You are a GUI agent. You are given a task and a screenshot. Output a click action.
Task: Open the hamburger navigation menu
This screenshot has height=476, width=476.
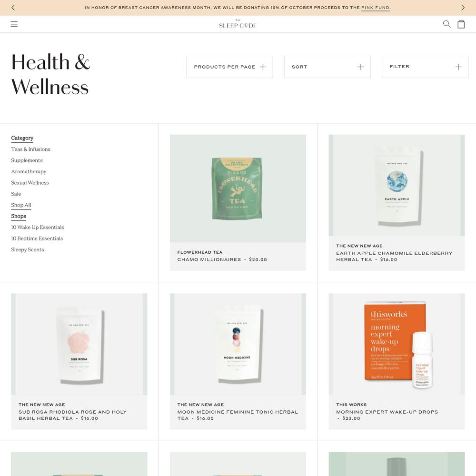14,24
